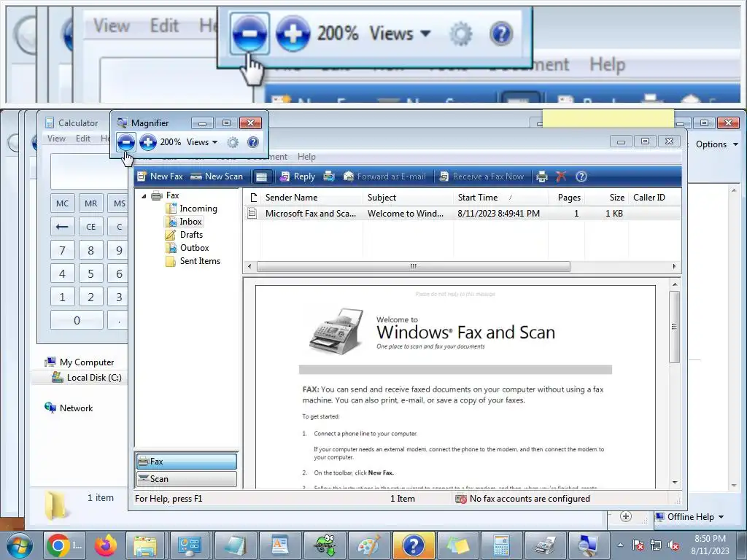
Task: Click the MC button in Calculator
Action: click(63, 203)
